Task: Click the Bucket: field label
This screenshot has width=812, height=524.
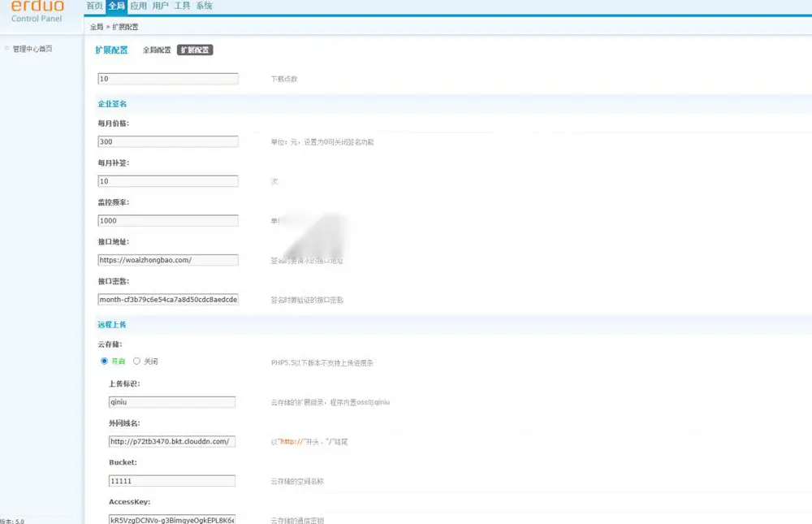Action: (123, 462)
